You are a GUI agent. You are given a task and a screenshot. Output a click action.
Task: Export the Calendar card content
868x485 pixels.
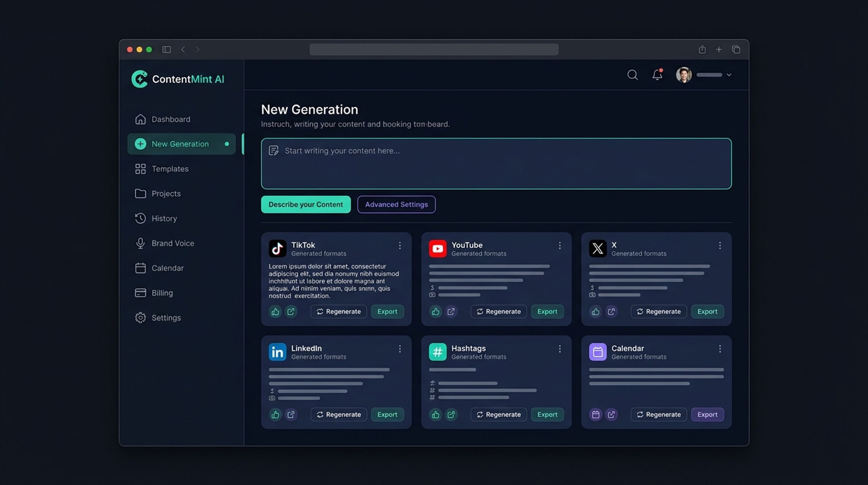tap(707, 414)
